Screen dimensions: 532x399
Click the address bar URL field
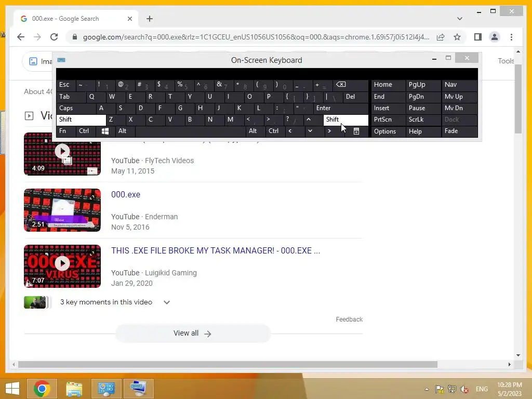click(x=256, y=37)
